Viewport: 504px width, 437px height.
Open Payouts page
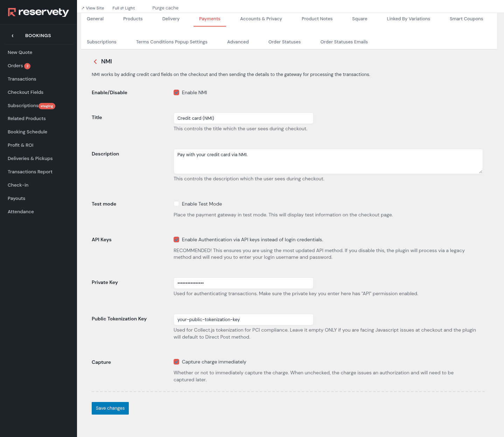click(x=16, y=199)
